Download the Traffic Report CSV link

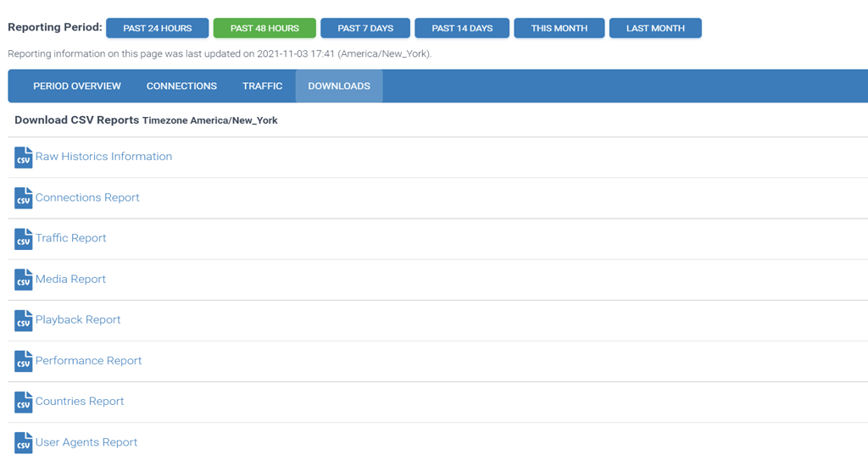click(71, 238)
